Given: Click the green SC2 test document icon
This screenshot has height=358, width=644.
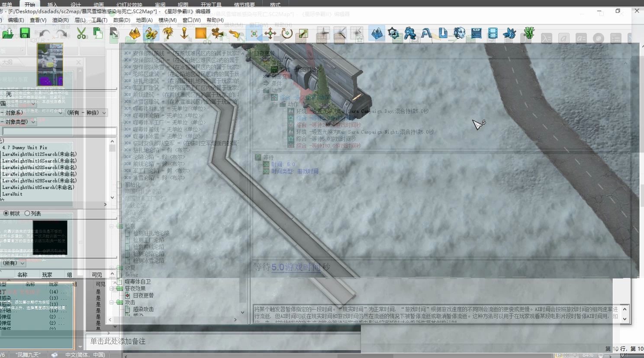Looking at the screenshot, I should coord(529,33).
